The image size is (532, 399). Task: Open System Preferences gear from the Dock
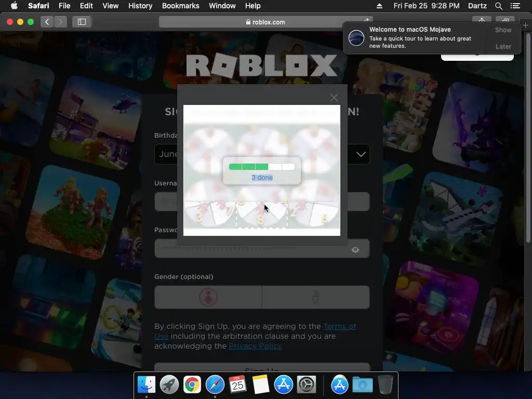point(307,385)
